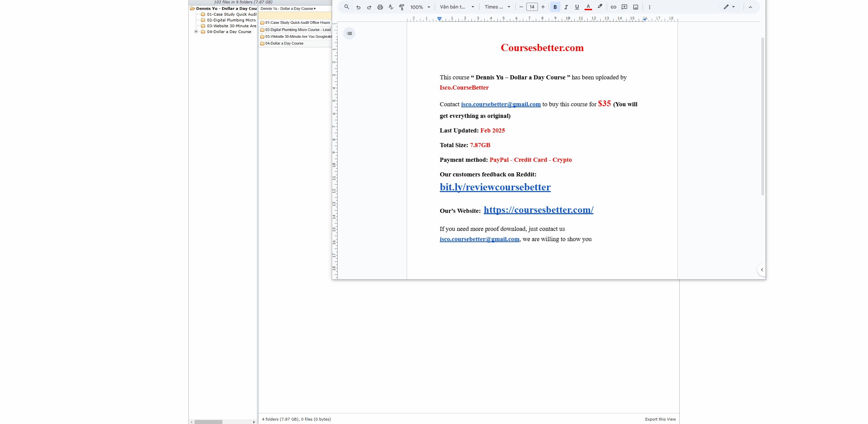The width and height of the screenshot is (868, 424).
Task: Open the text color picker
Action: 588,7
